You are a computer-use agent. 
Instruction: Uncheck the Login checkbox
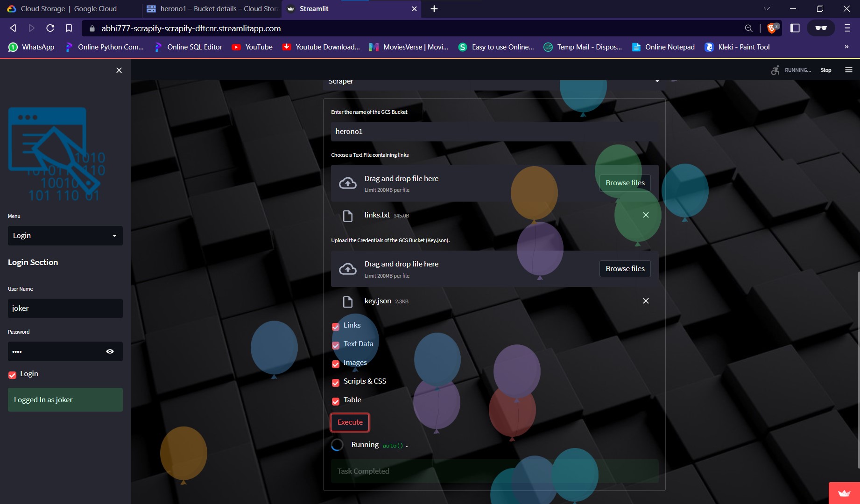[13, 375]
